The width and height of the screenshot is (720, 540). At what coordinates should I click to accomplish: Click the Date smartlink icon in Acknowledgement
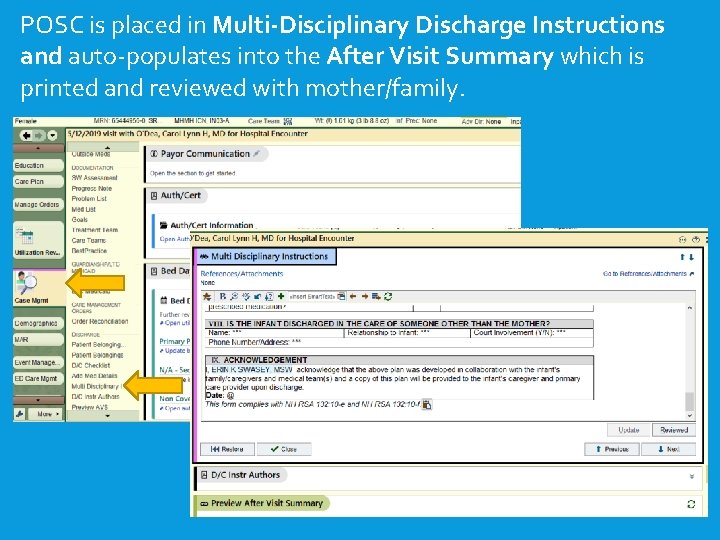click(231, 395)
